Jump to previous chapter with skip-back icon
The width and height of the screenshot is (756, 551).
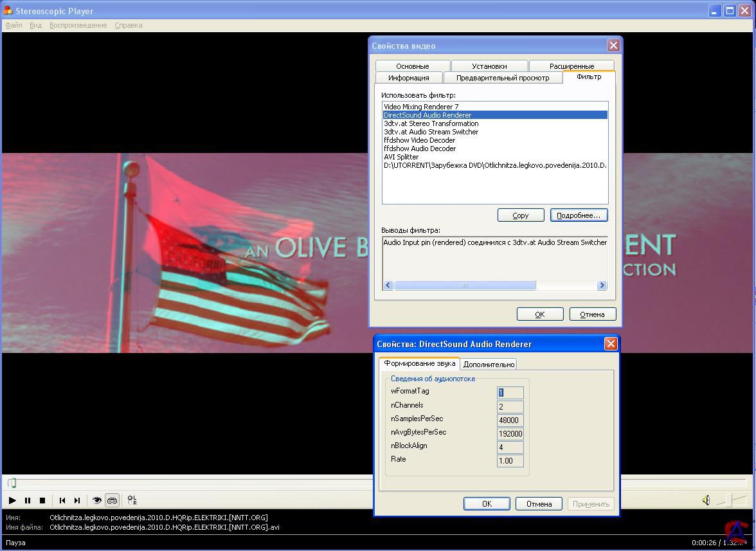click(62, 500)
